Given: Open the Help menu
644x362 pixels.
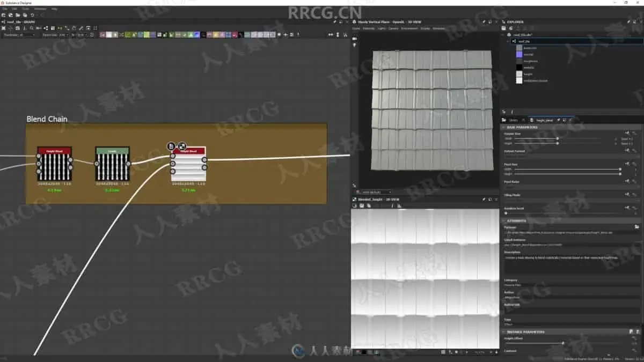Looking at the screenshot, I should (x=54, y=9).
